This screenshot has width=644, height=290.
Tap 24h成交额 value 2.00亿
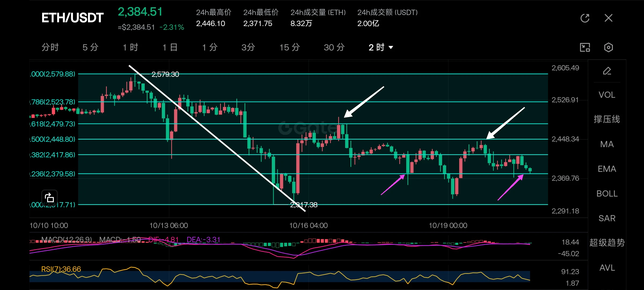pos(368,24)
